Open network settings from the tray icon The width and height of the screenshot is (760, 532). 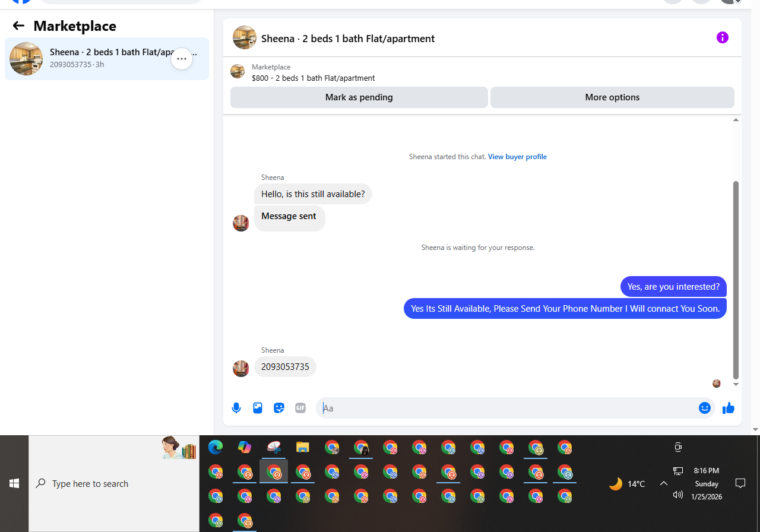(678, 471)
